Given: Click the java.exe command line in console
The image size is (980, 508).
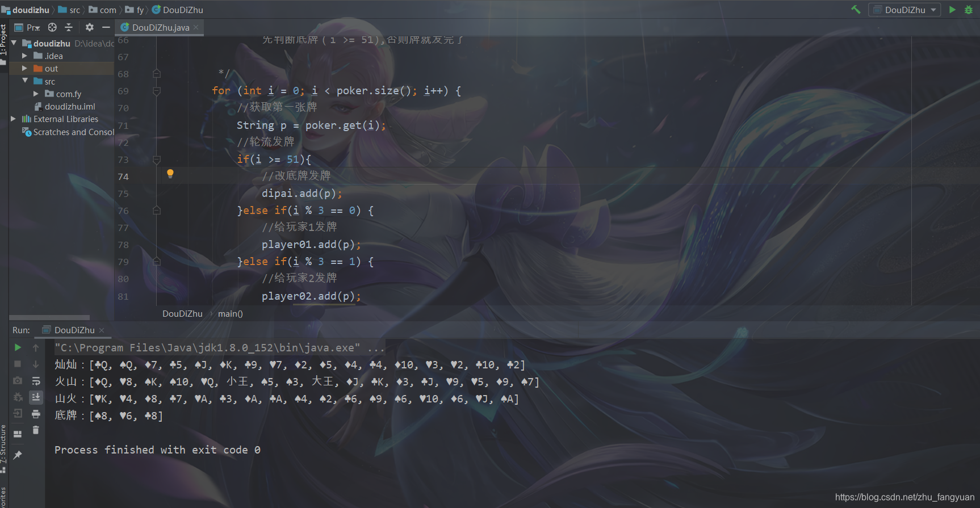Looking at the screenshot, I should click(219, 347).
